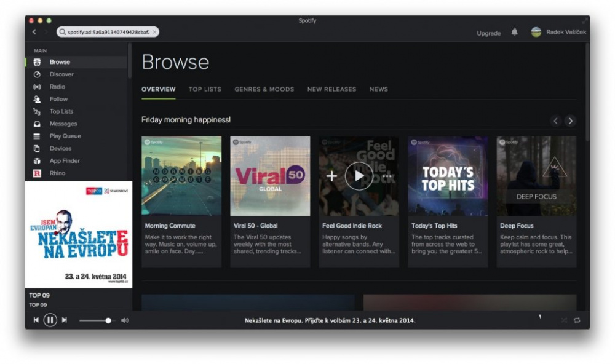
Task: Open Today's Top Hits title link
Action: 434,226
